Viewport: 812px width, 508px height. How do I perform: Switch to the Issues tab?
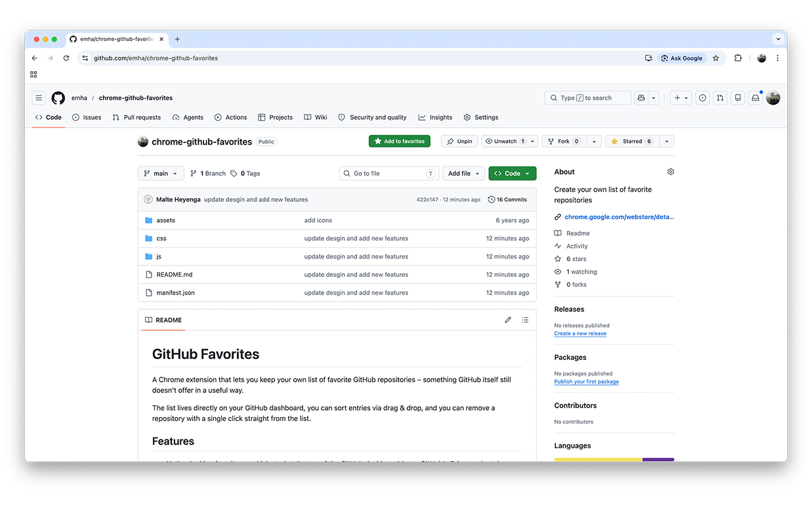point(87,117)
